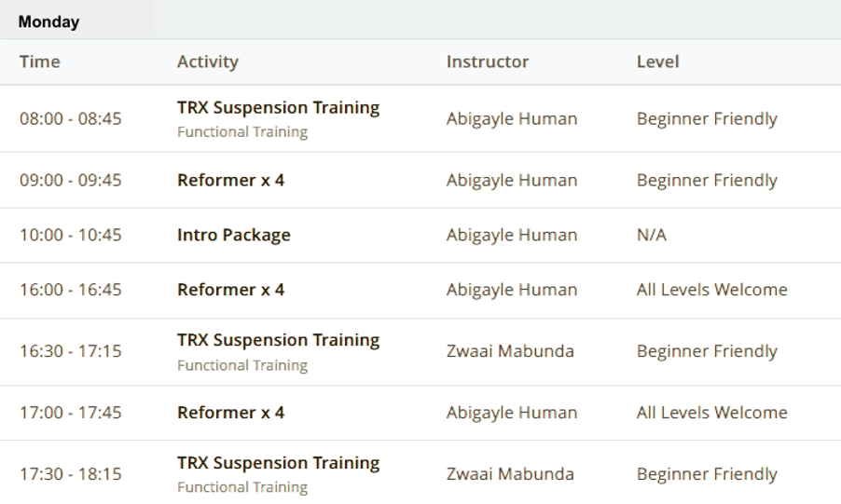Click Functional Training subtitle in the 08:00 row
The image size is (841, 504).
(242, 132)
